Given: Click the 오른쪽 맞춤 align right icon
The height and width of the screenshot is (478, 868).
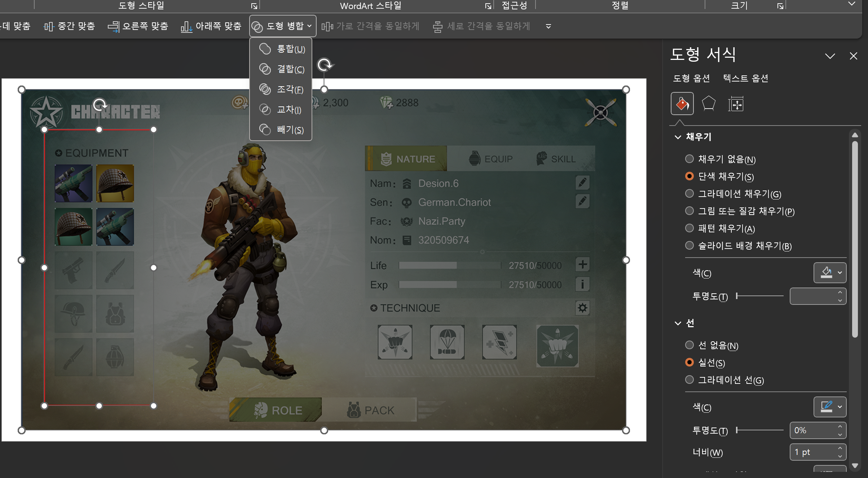Looking at the screenshot, I should click(x=113, y=26).
